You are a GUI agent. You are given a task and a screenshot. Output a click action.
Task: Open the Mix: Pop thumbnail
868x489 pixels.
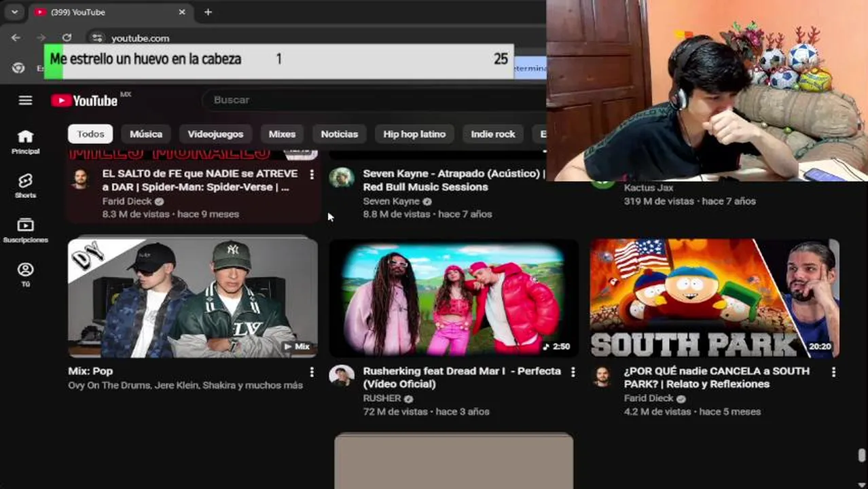(x=193, y=297)
